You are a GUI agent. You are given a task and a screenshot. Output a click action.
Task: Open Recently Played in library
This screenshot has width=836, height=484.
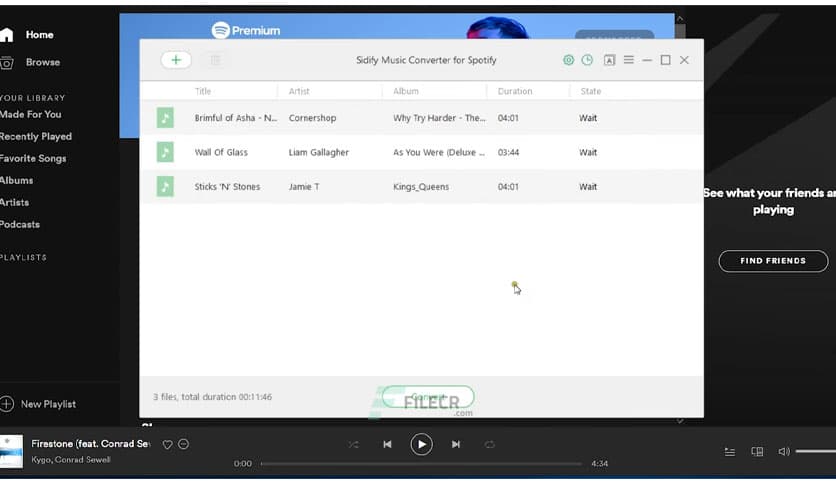35,136
